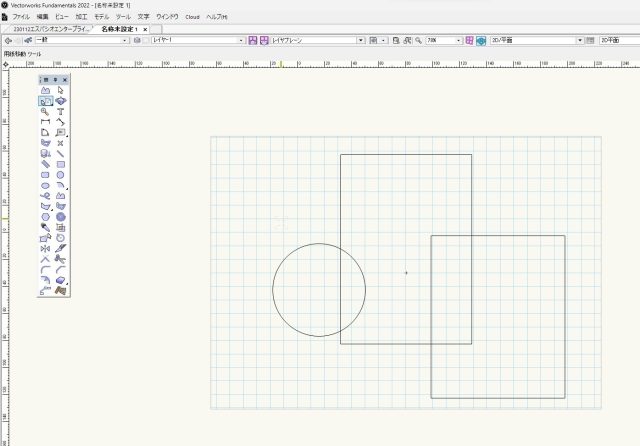
Task: Select the Fillet tool
Action: 46,270
